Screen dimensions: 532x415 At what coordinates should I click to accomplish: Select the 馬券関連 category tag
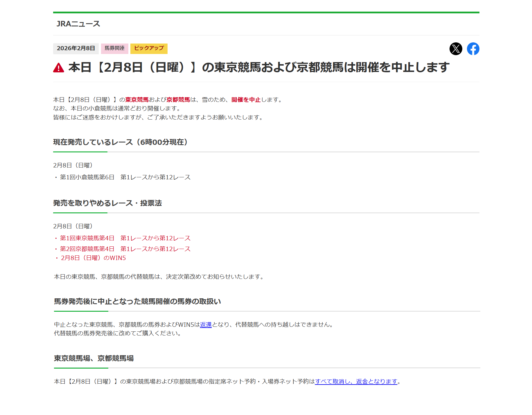(x=114, y=48)
